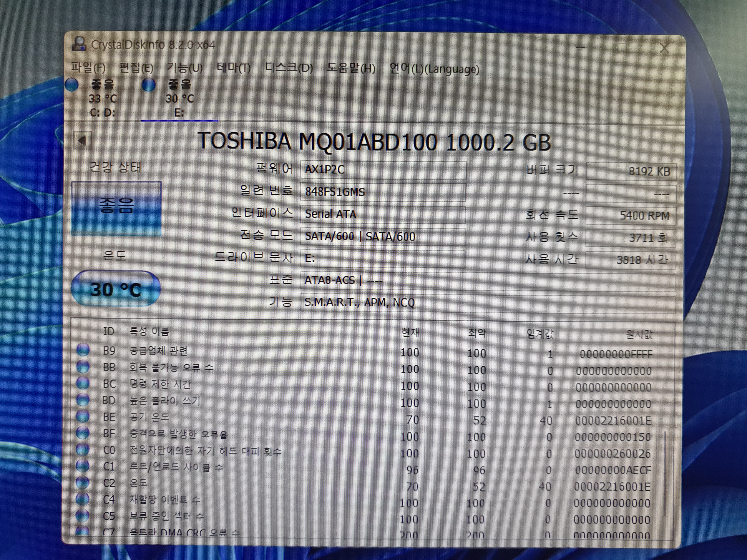This screenshot has width=747, height=560.
Task: Click the buffer size value 8192 KB
Action: (631, 171)
